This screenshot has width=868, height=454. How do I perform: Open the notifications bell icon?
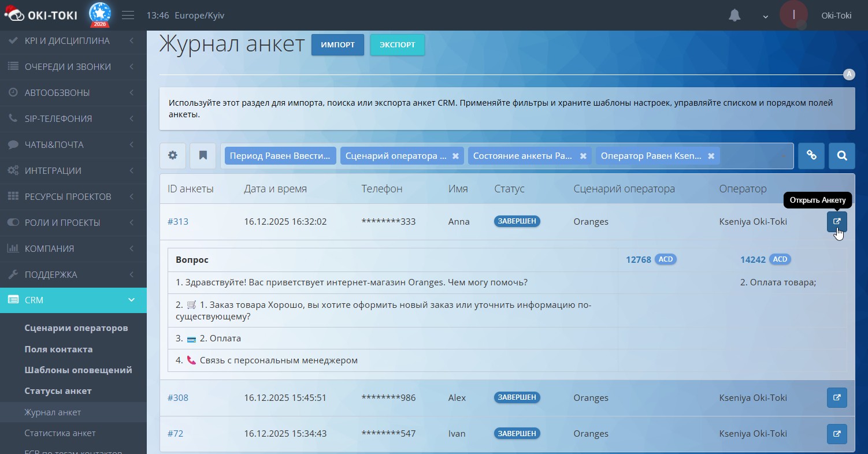(735, 16)
